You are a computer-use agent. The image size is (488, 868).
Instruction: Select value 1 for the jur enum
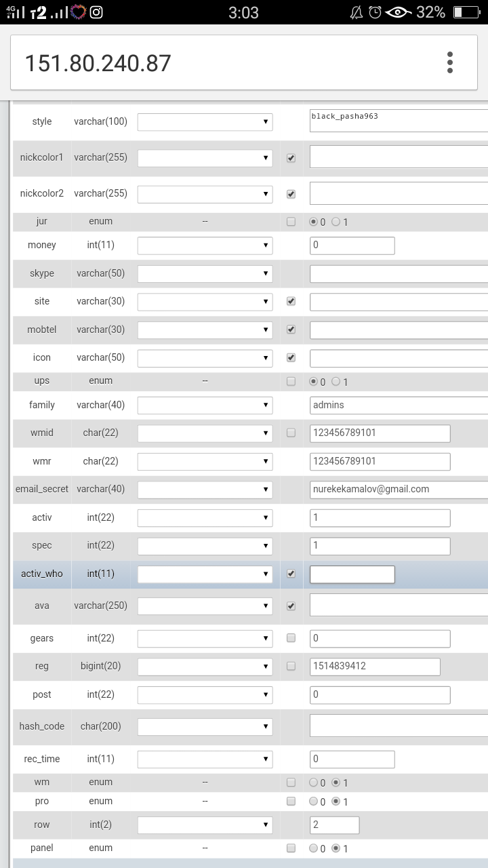[x=335, y=222]
